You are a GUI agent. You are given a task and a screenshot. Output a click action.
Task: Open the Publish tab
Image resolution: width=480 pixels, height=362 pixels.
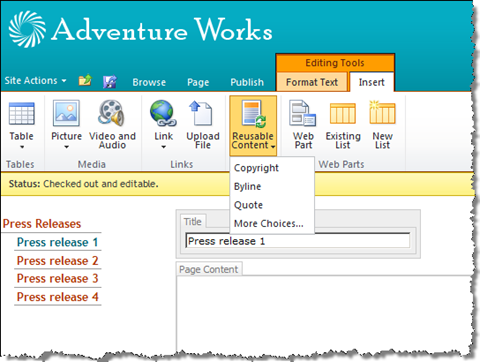247,82
